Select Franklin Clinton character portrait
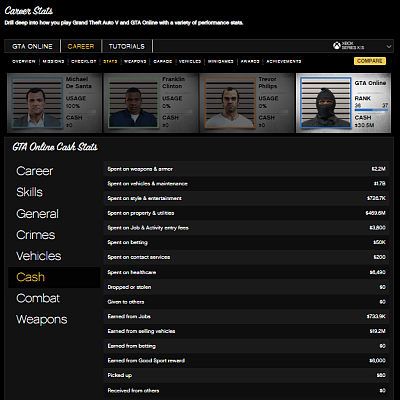Image resolution: width=400 pixels, height=400 pixels. point(133,103)
